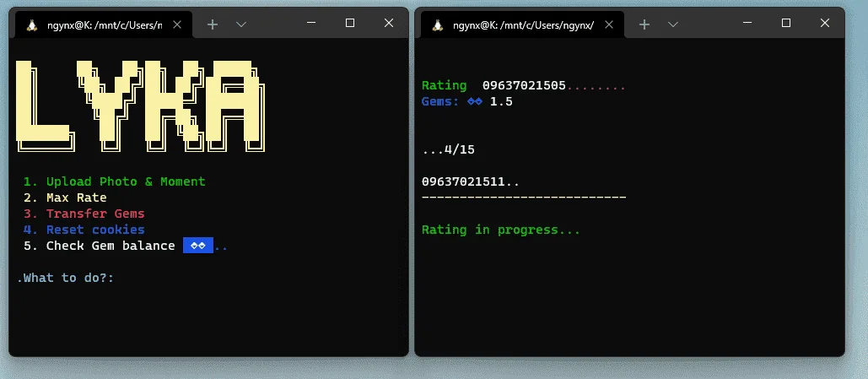Screen dimensions: 868x379
Task: Click the '.What to do?:' prompt line
Action: click(x=65, y=278)
